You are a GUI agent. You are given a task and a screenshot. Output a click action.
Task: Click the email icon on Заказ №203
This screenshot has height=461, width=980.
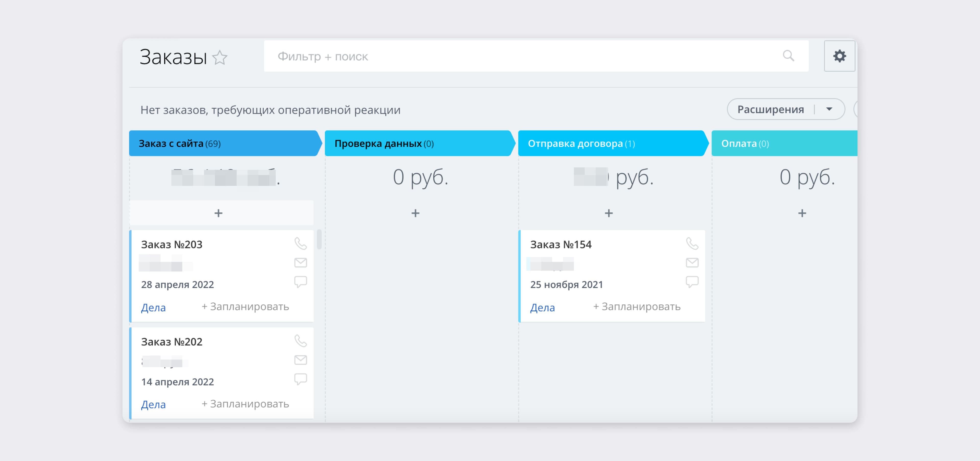coord(300,263)
